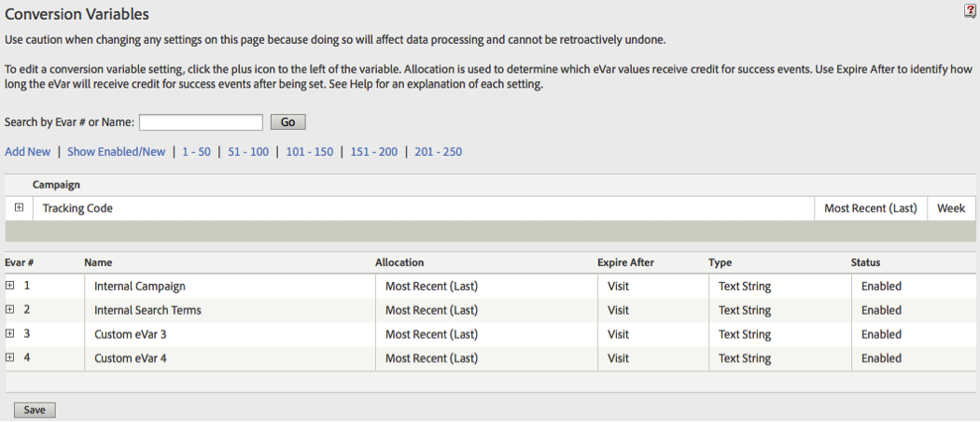980x422 pixels.
Task: Jump to the 201 - 250 range
Action: [438, 152]
